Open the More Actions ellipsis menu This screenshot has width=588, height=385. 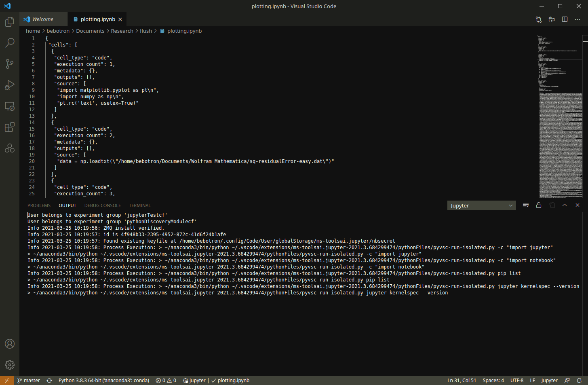click(577, 19)
